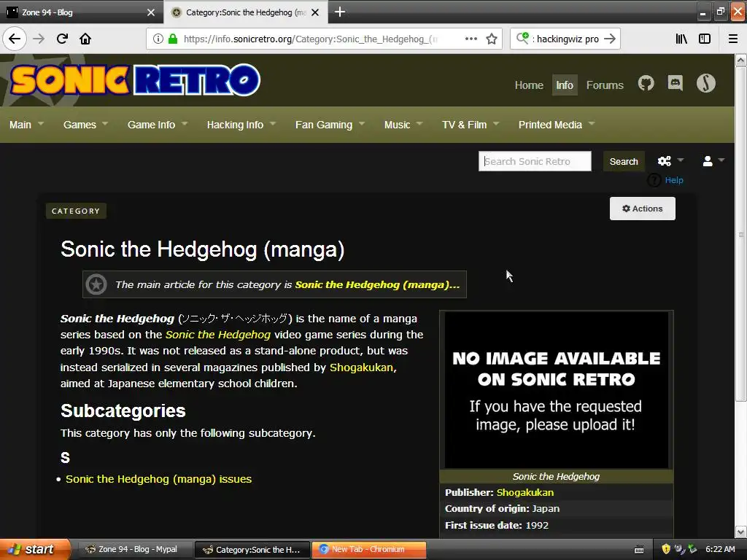747x560 pixels.
Task: Click the Sega Retro S logo icon
Action: point(706,83)
